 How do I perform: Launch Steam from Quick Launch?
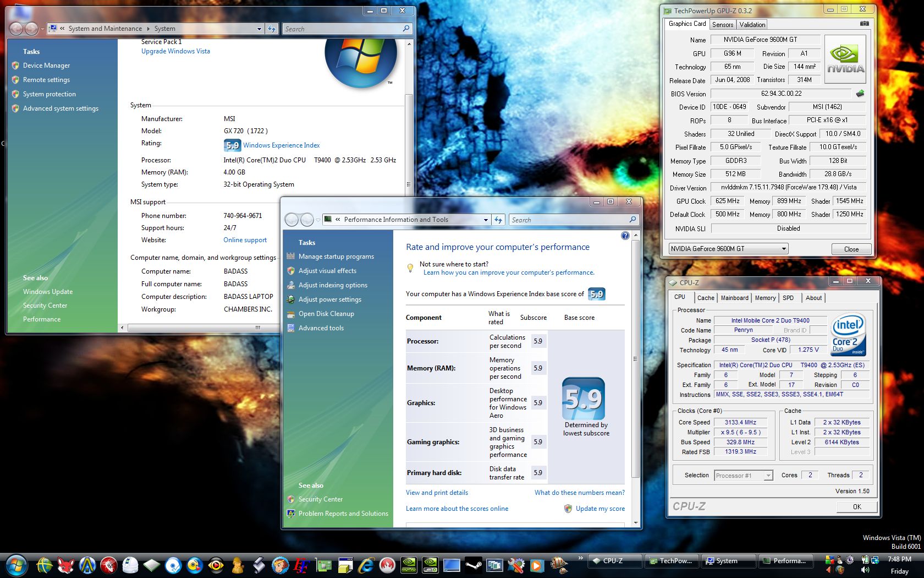[473, 565]
